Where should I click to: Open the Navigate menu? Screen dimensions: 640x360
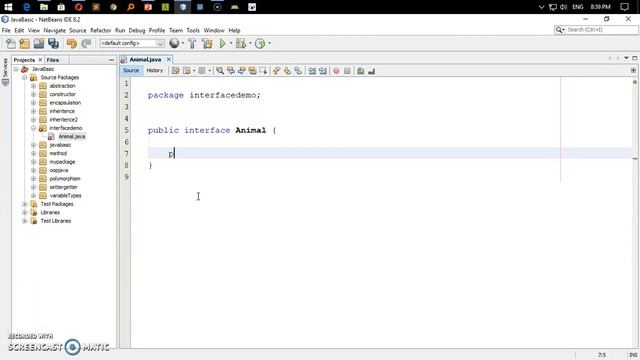point(54,31)
